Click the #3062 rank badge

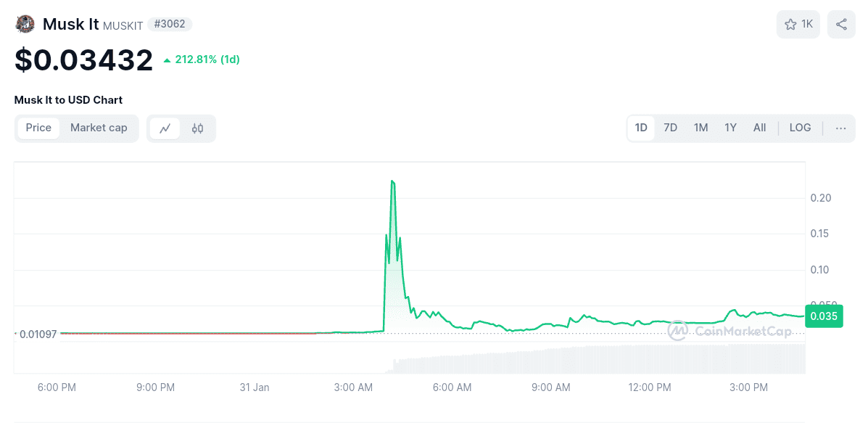pyautogui.click(x=169, y=23)
